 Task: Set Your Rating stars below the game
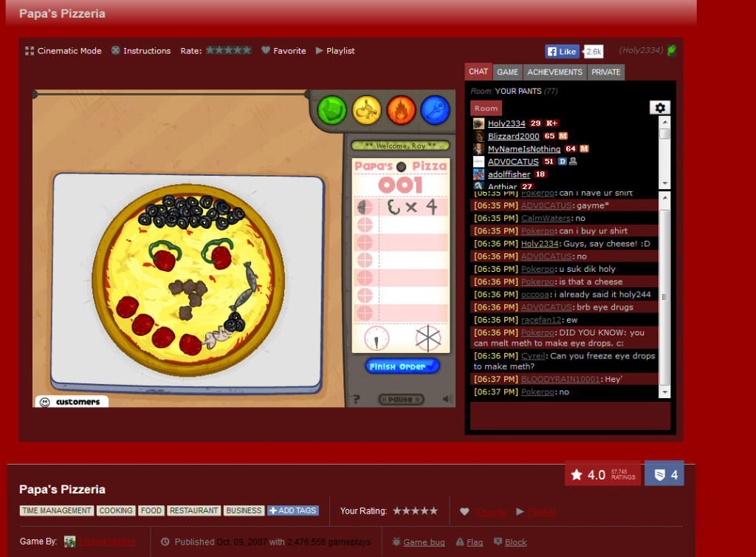click(x=415, y=510)
